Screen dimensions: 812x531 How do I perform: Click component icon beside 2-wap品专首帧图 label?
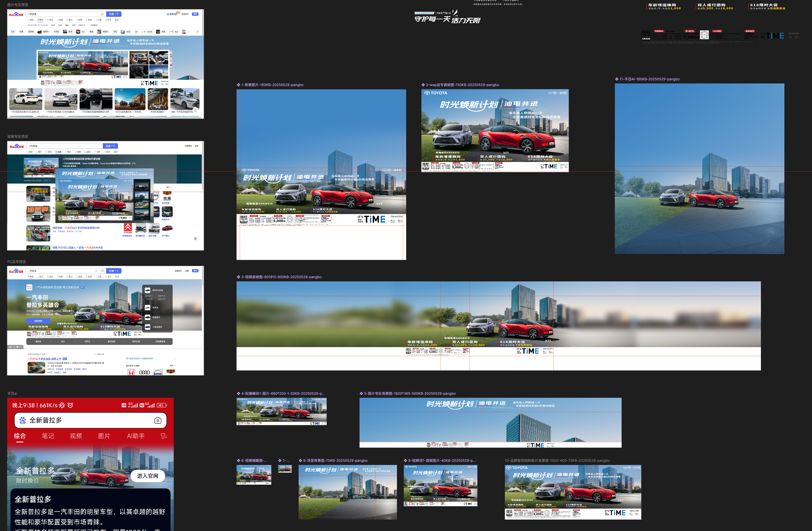(423, 85)
